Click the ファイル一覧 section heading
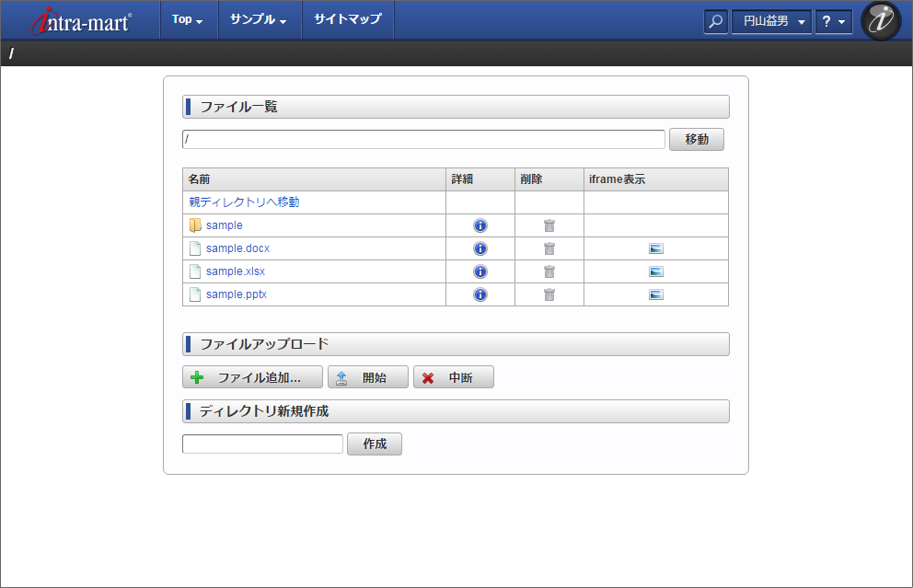 click(456, 107)
